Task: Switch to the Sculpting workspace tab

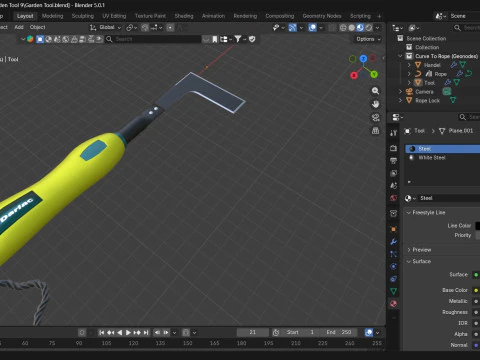Action: click(x=83, y=16)
